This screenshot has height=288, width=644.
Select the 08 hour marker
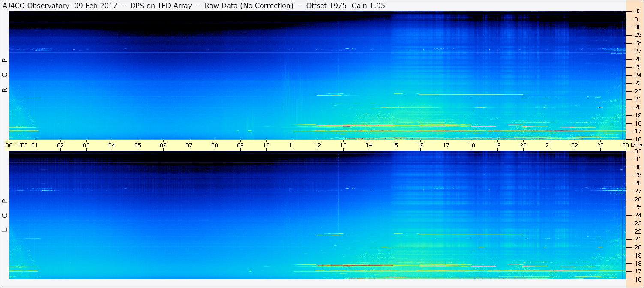[x=215, y=145]
